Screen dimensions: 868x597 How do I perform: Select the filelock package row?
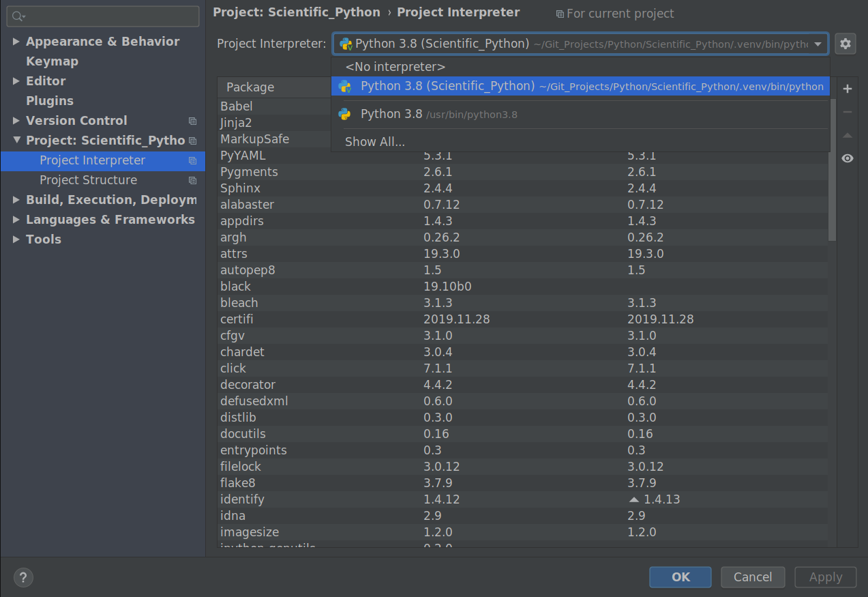(x=524, y=467)
